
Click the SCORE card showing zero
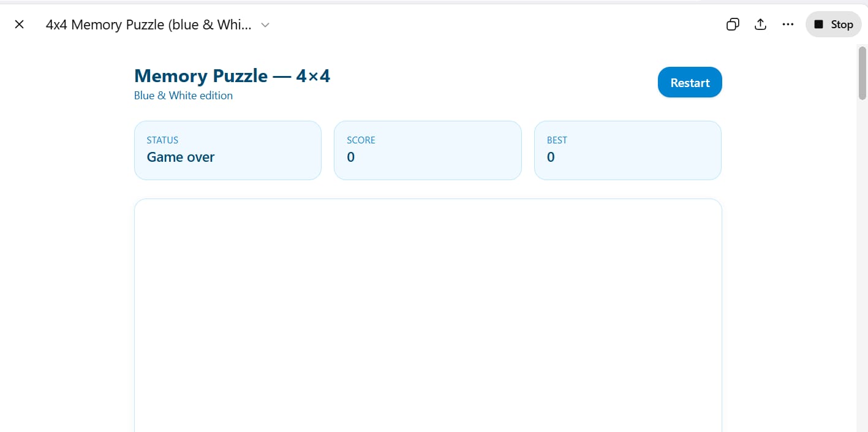point(428,150)
